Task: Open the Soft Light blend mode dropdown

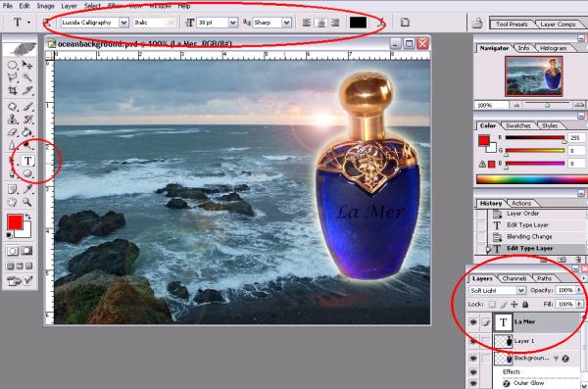Action: tap(521, 290)
